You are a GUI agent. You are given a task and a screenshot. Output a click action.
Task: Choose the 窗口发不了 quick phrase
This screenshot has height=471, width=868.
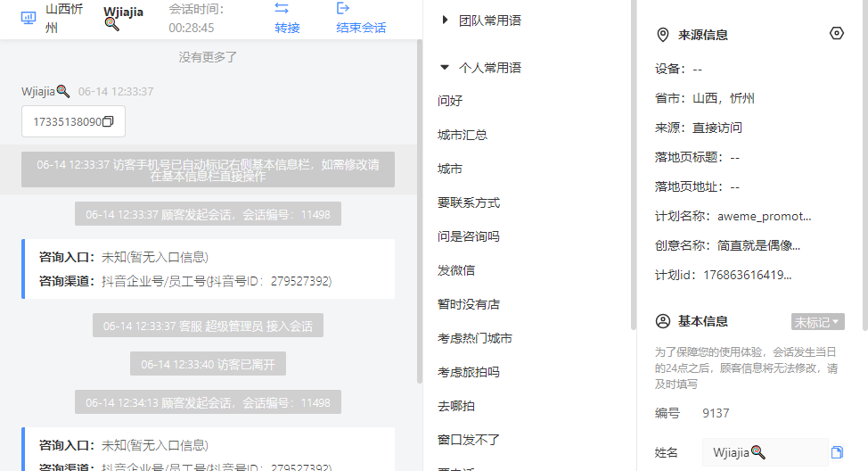coord(469,440)
